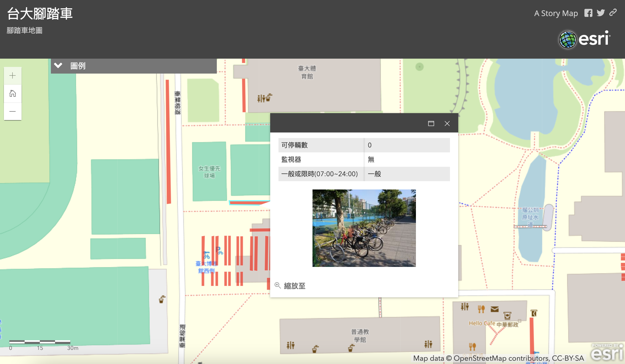Copy link using the chain icon
Viewport: 625px width, 364px height.
[613, 13]
